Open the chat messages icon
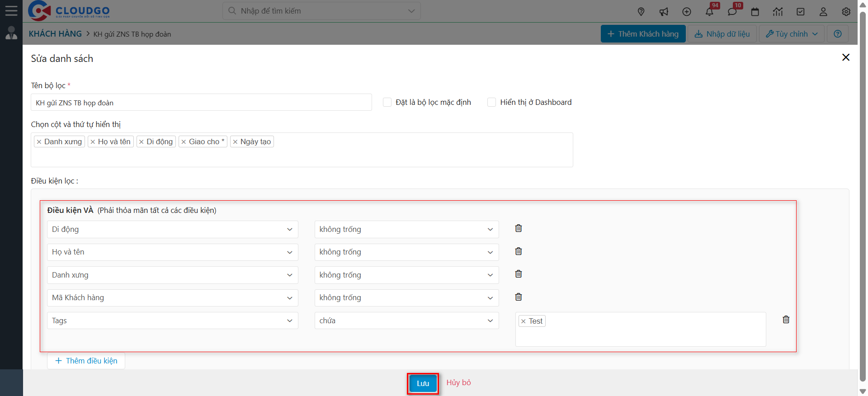The width and height of the screenshot is (868, 396). coord(732,12)
